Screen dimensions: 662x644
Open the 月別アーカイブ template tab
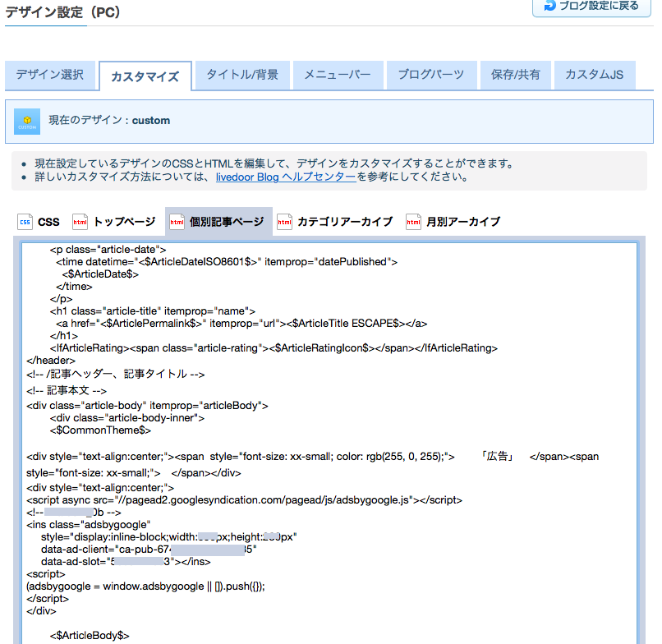click(x=453, y=222)
